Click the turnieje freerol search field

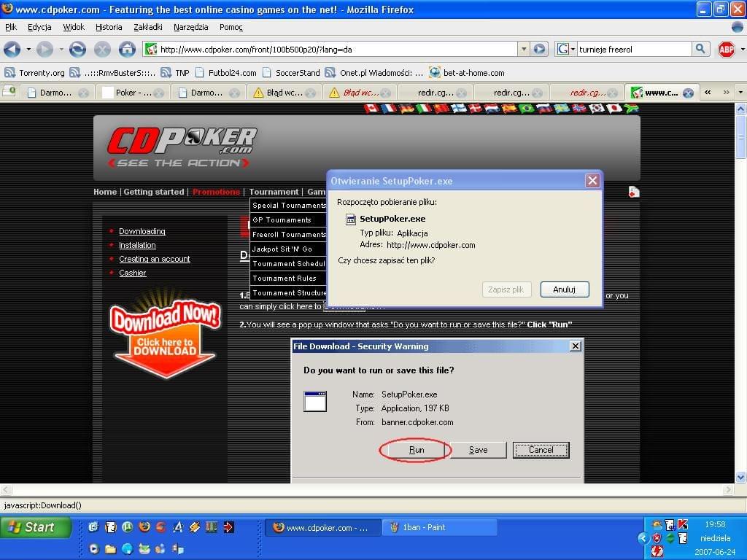click(634, 49)
